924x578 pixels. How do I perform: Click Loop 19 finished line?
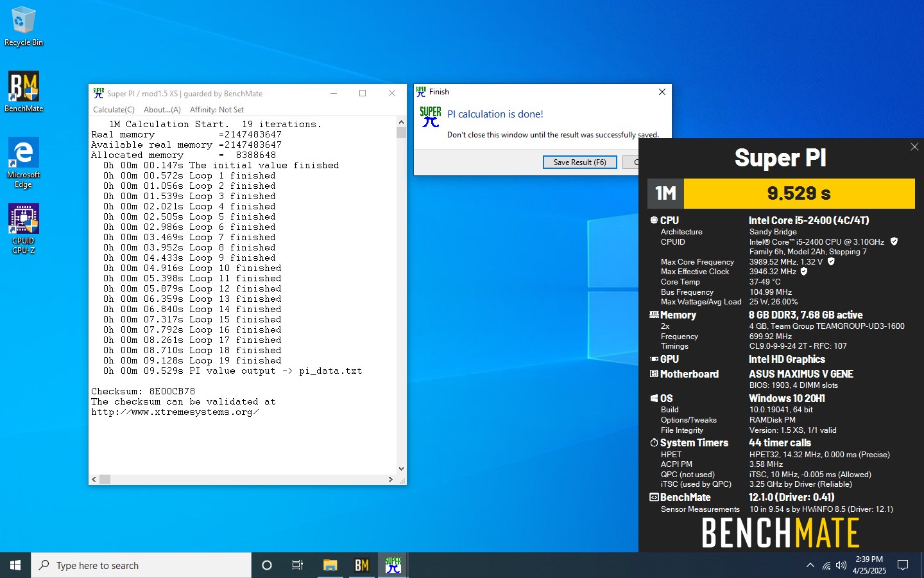(x=193, y=360)
